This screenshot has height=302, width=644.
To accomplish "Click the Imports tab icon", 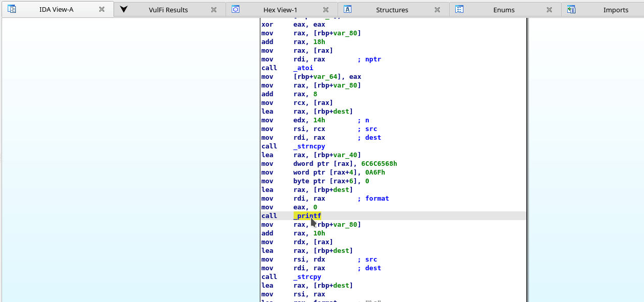I will (x=571, y=9).
